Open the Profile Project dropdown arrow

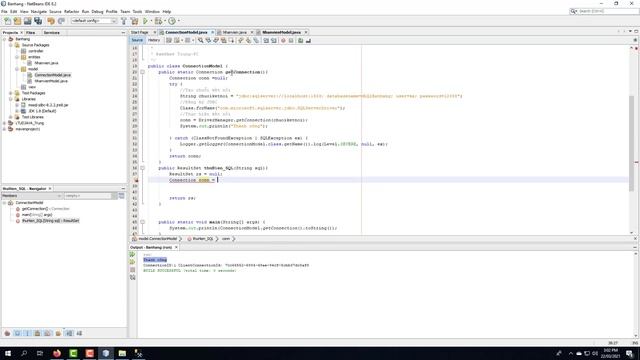178,21
